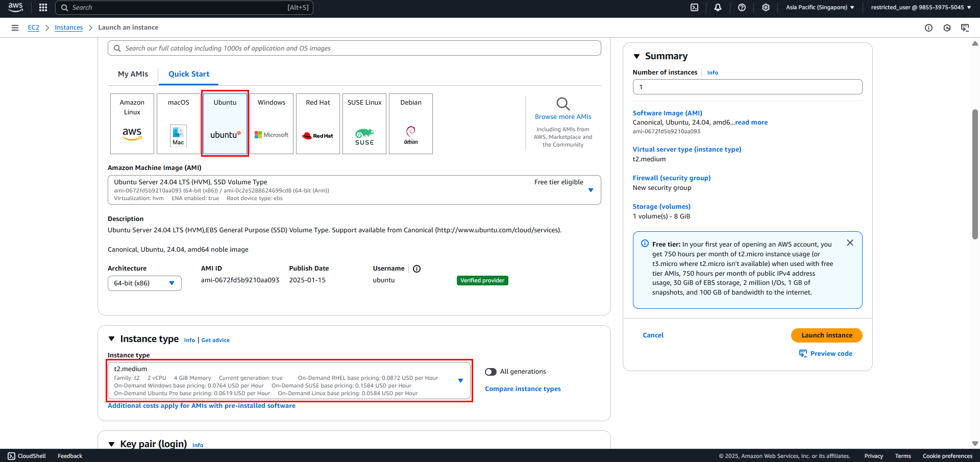The height and width of the screenshot is (462, 980).
Task: Open the info panel icon below the top bar
Action: 928,28
